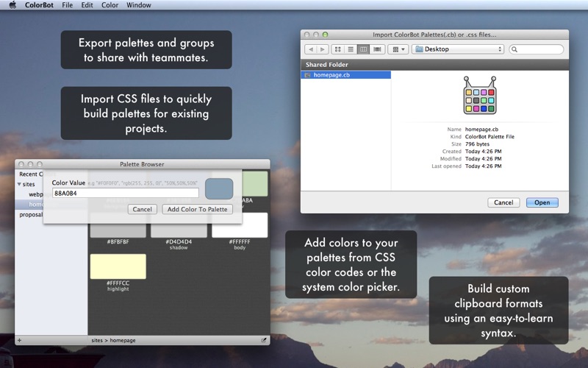This screenshot has height=368, width=588.
Task: Click the Open button in import dialog
Action: (x=542, y=202)
